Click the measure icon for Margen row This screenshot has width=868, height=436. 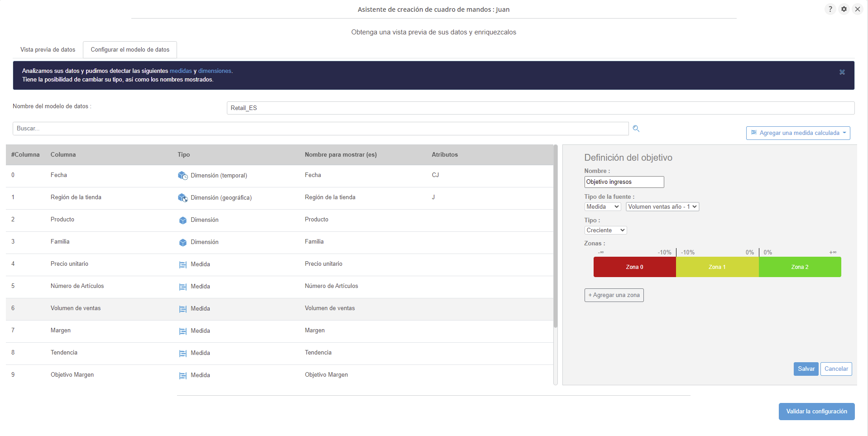183,331
